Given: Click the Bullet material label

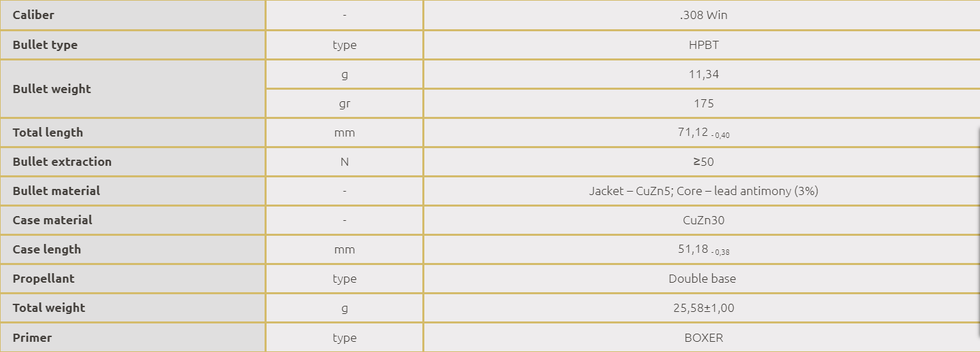Looking at the screenshot, I should click(56, 191).
